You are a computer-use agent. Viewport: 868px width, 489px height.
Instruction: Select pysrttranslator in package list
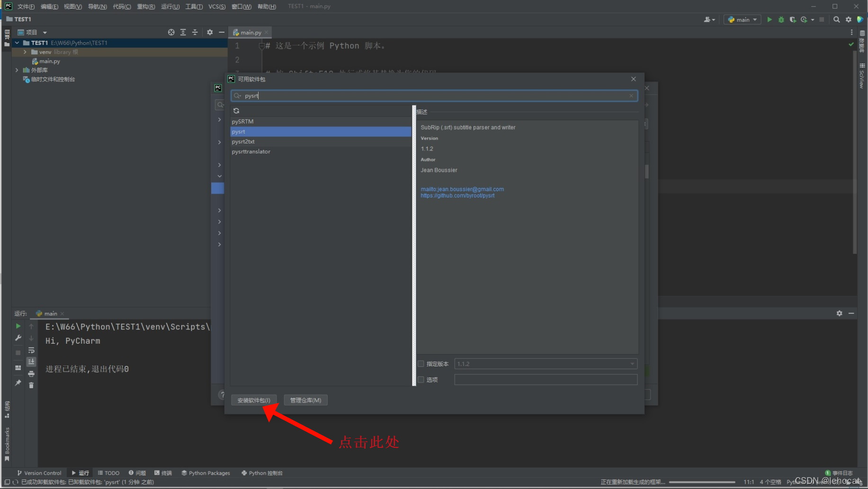pyautogui.click(x=321, y=151)
